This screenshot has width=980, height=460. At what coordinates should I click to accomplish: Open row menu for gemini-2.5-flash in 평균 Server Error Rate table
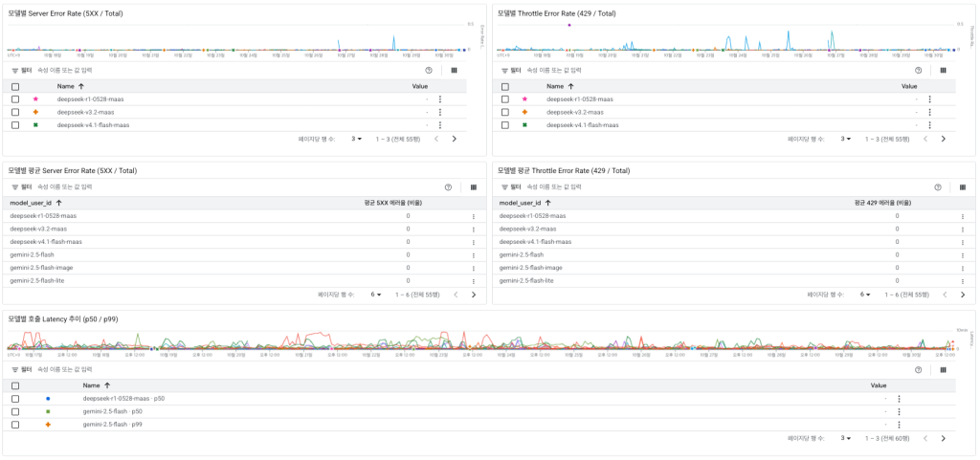tap(473, 255)
